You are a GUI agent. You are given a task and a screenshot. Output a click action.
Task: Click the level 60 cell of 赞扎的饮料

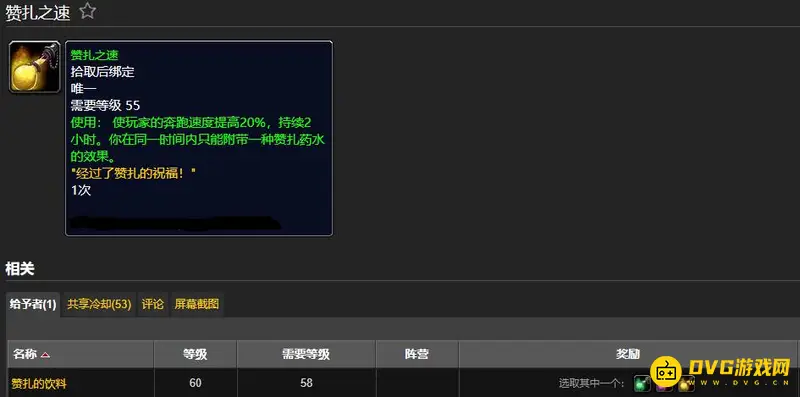coord(195,383)
